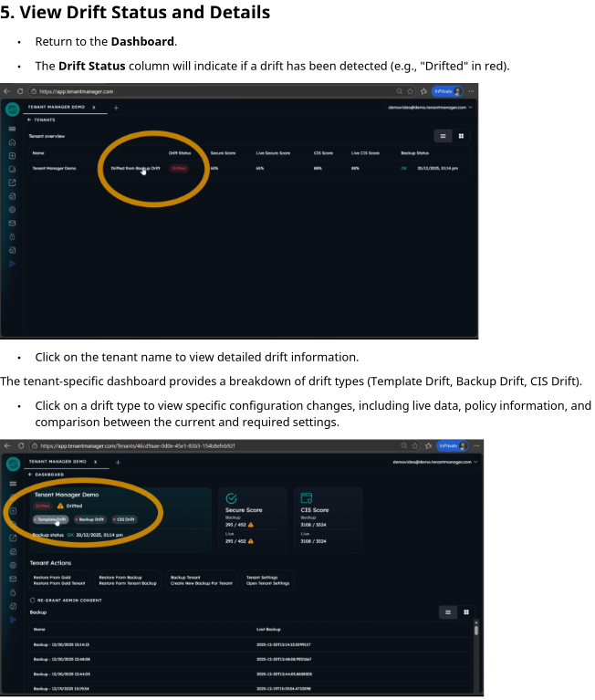Select the Backup Drift chip
This screenshot has height=700, width=595.
point(90,519)
